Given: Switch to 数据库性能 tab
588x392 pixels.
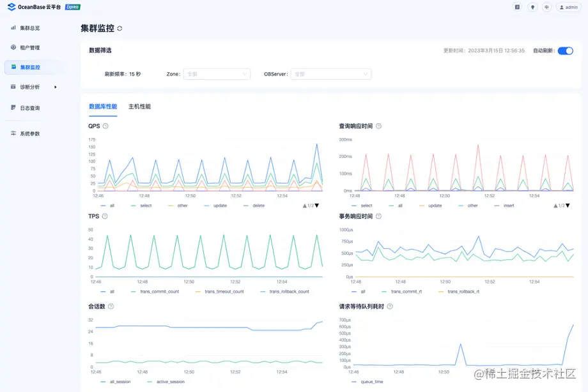Looking at the screenshot, I should 103,107.
